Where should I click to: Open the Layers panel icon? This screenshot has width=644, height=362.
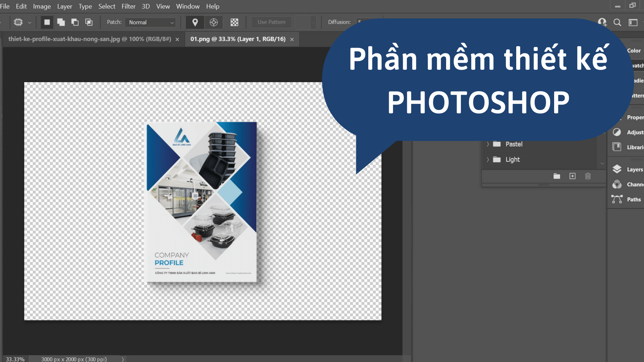point(617,169)
